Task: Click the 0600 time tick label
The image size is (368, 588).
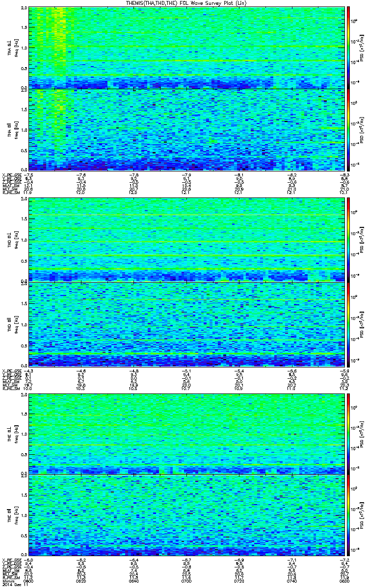Action: coord(29,581)
